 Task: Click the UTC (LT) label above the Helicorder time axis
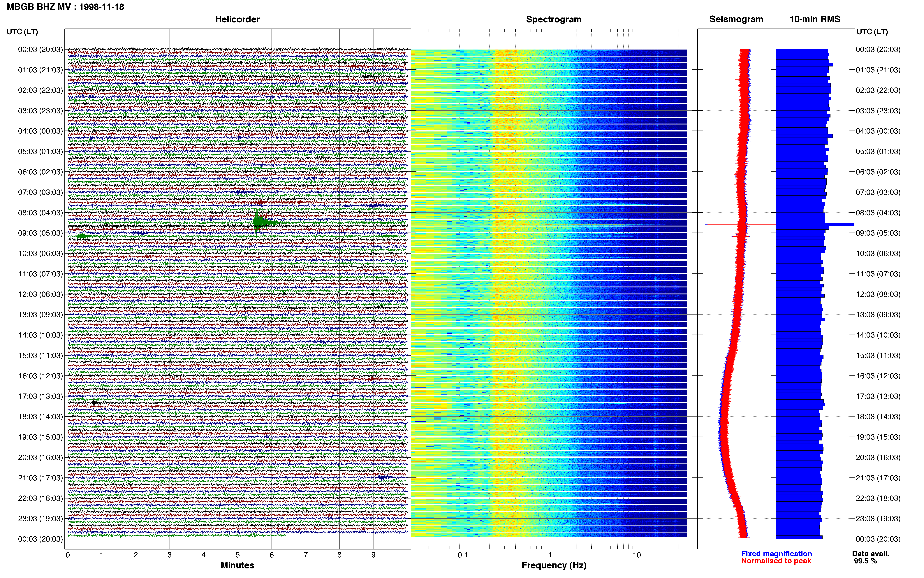click(22, 32)
